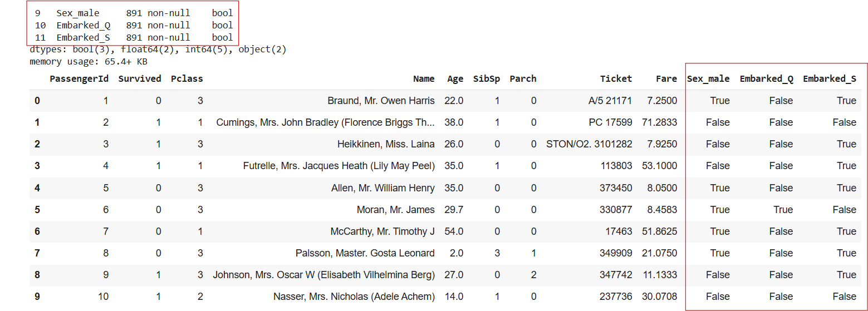Select the Survived column header

(140, 79)
